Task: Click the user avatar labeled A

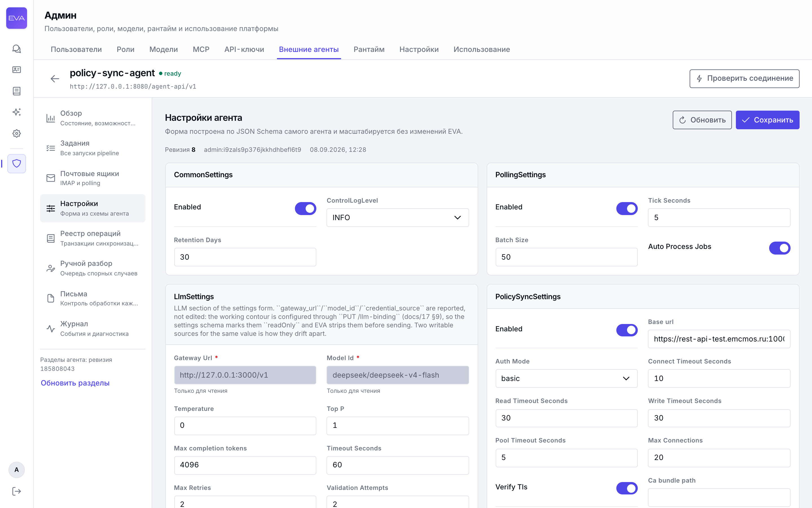Action: 16,470
